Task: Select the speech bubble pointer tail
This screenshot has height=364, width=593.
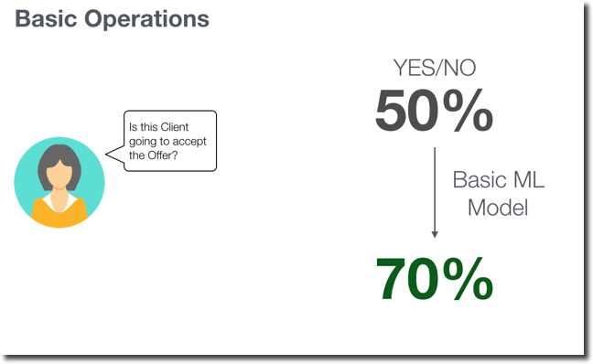Action: pos(115,155)
